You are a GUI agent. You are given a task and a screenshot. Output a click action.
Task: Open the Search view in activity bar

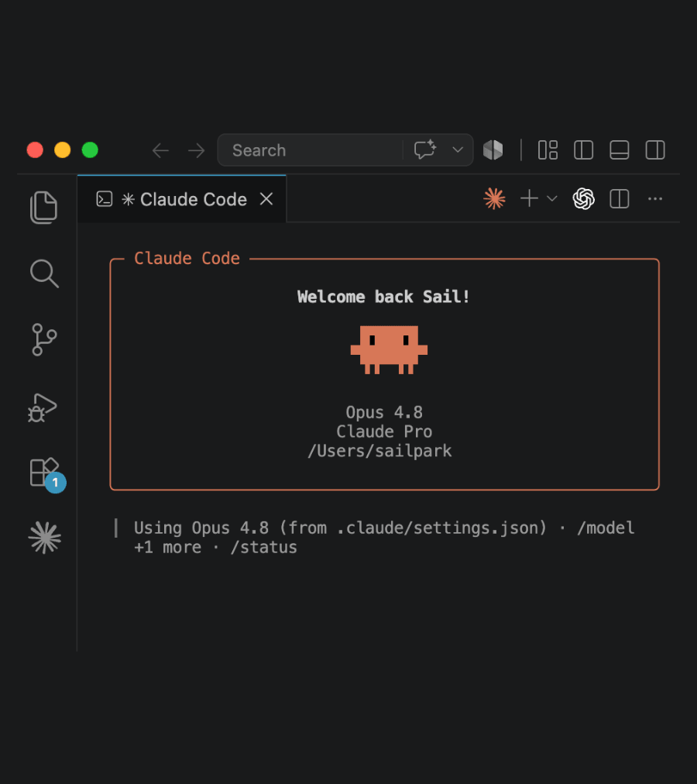point(44,273)
